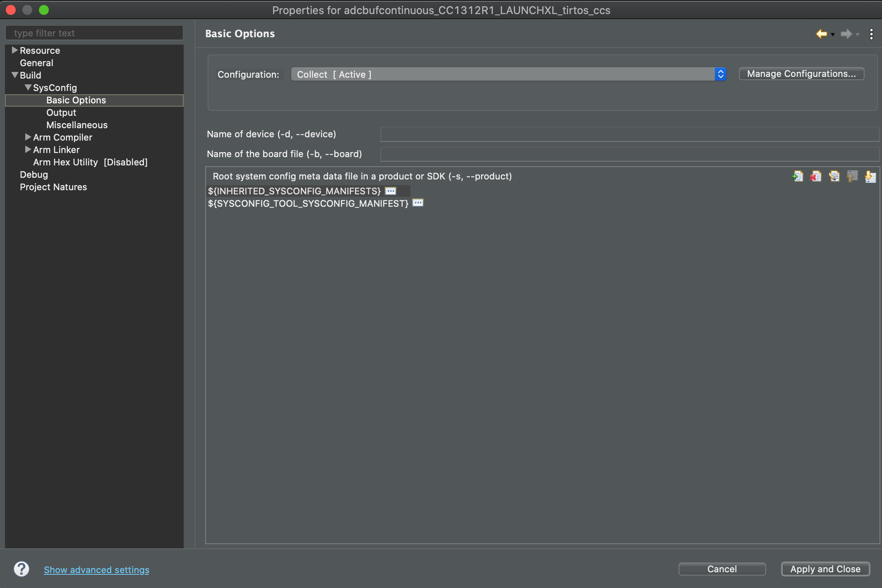
Task: Expand the Arm Compiler tree node
Action: (28, 137)
